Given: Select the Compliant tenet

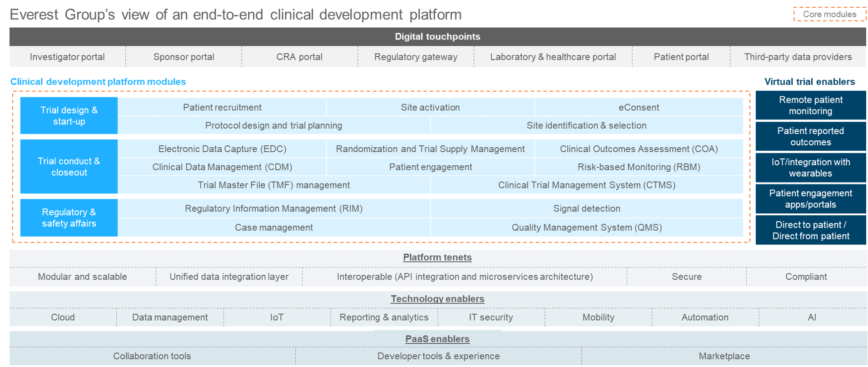Looking at the screenshot, I should [806, 277].
